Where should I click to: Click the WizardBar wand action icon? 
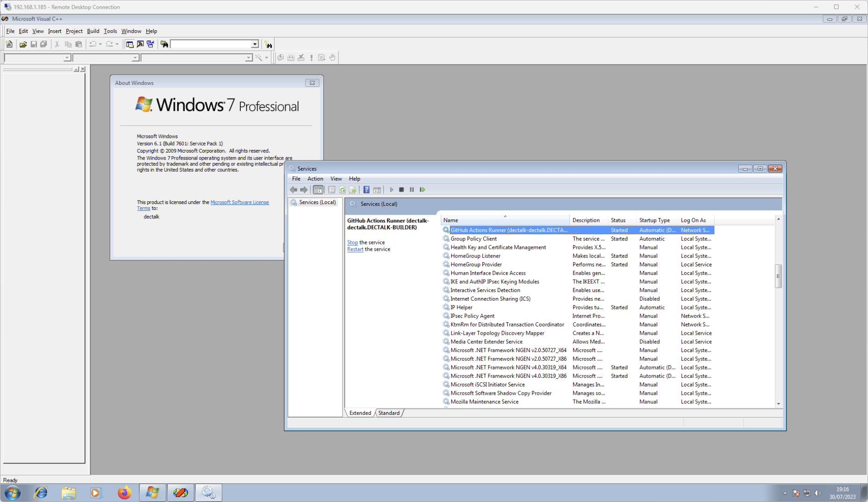point(259,58)
